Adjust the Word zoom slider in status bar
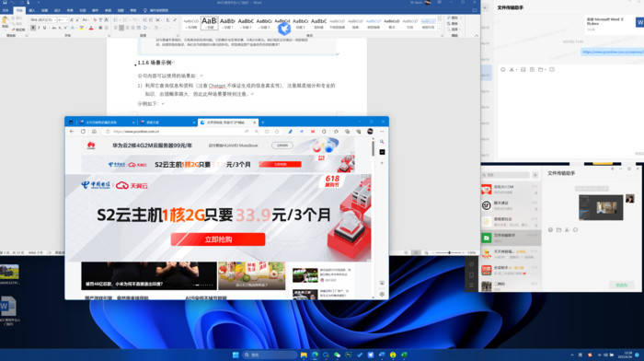Viewport: 644px width, 361px height. pyautogui.click(x=450, y=252)
